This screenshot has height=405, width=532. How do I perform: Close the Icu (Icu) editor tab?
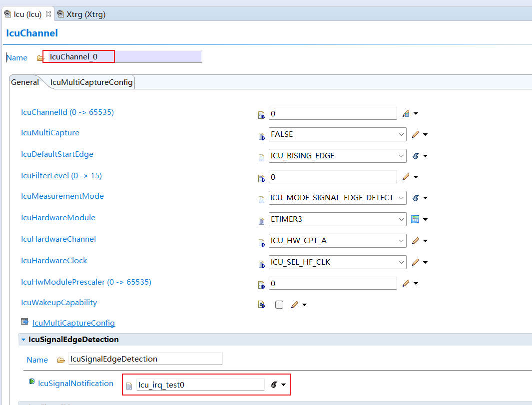click(x=48, y=14)
